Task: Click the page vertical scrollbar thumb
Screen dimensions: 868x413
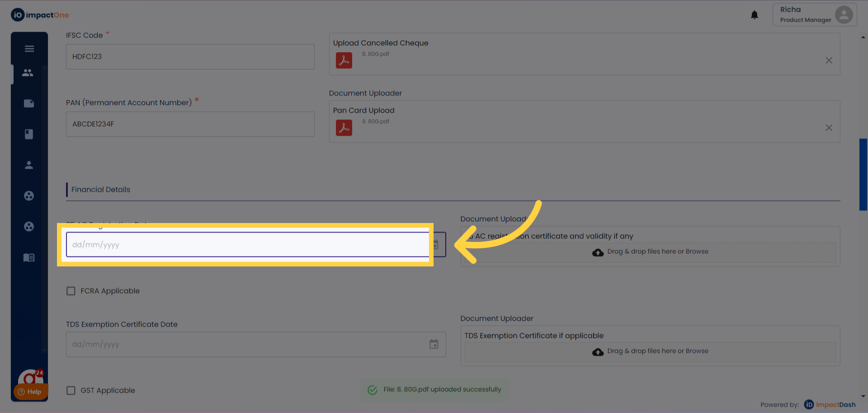Action: pos(863,175)
